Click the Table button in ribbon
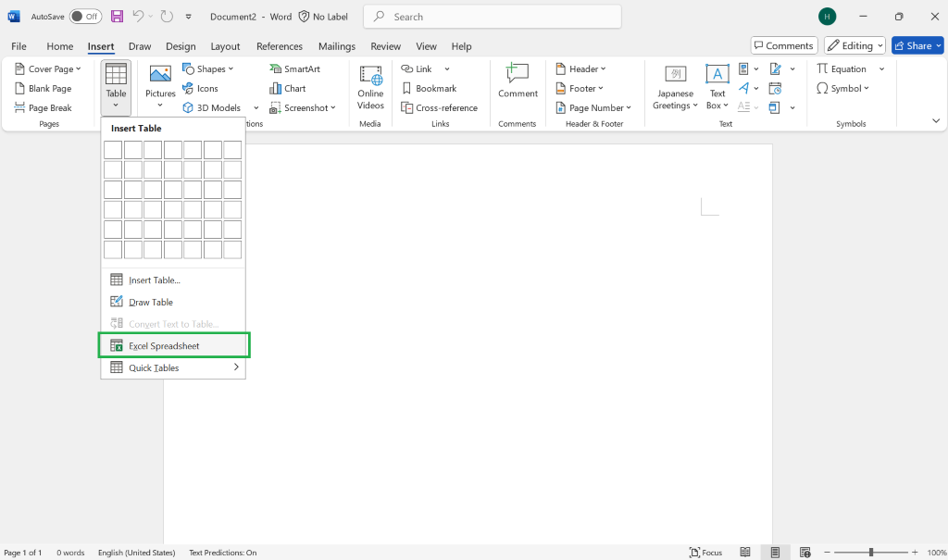The width and height of the screenshot is (948, 560). pyautogui.click(x=116, y=87)
